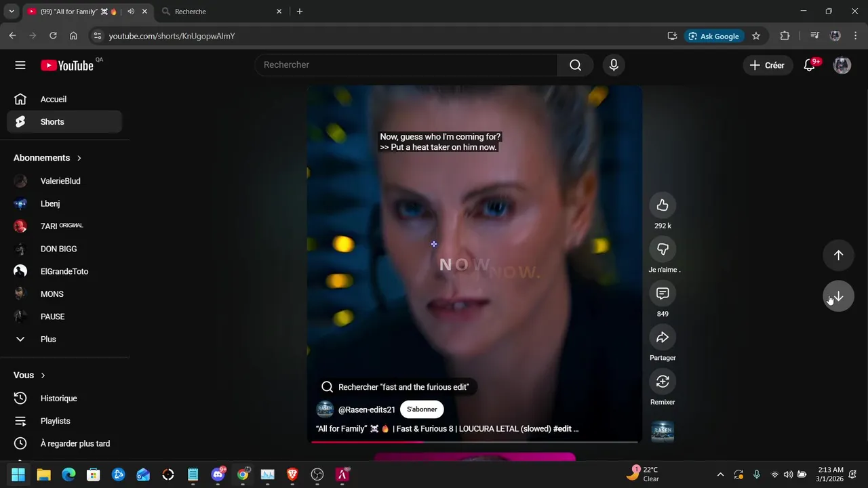Go to the previous short with the up arrow
The width and height of the screenshot is (868, 488).
838,256
